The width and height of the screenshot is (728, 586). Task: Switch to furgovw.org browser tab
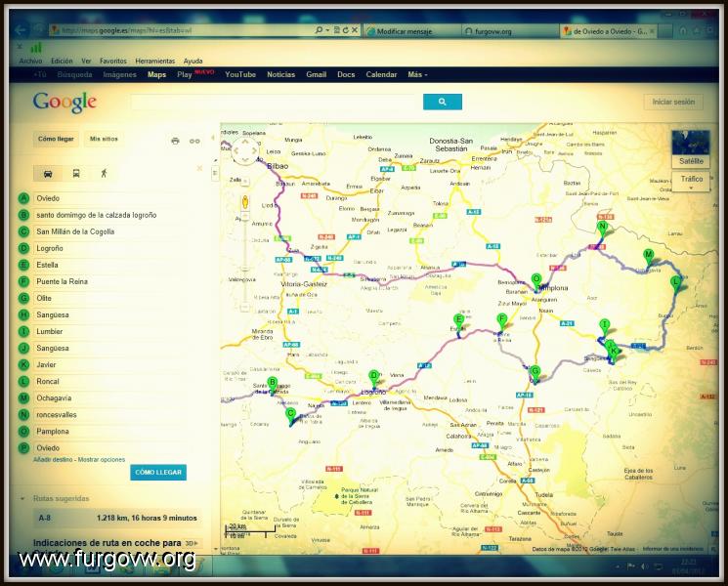pyautogui.click(x=510, y=31)
